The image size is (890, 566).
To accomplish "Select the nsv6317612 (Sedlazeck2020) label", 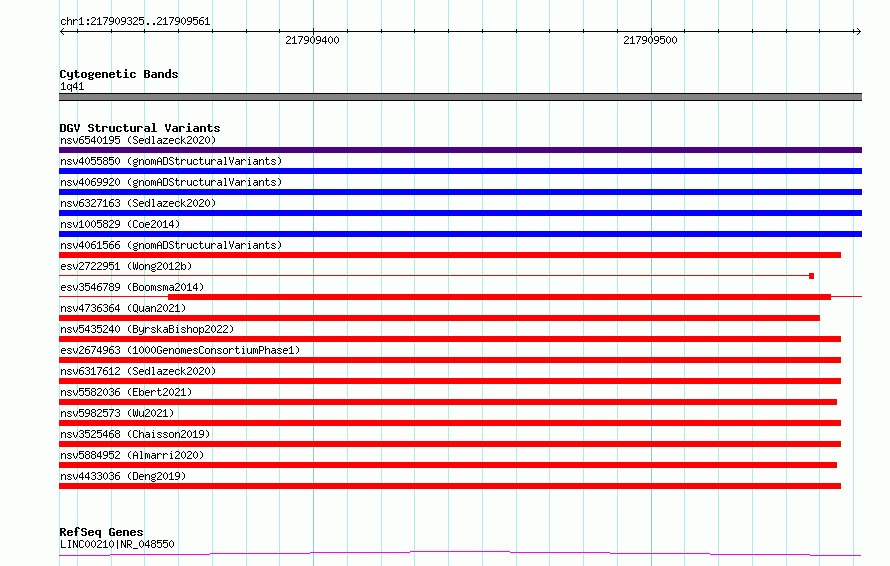I will (x=138, y=371).
